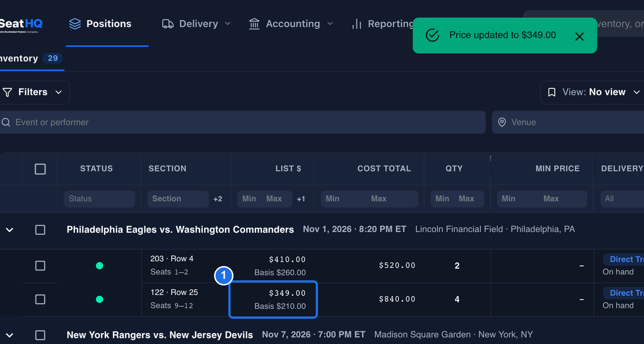Click New York Rangers vs. New Jersey Devils title
Viewport: 644px width, 344px height.
(x=160, y=335)
